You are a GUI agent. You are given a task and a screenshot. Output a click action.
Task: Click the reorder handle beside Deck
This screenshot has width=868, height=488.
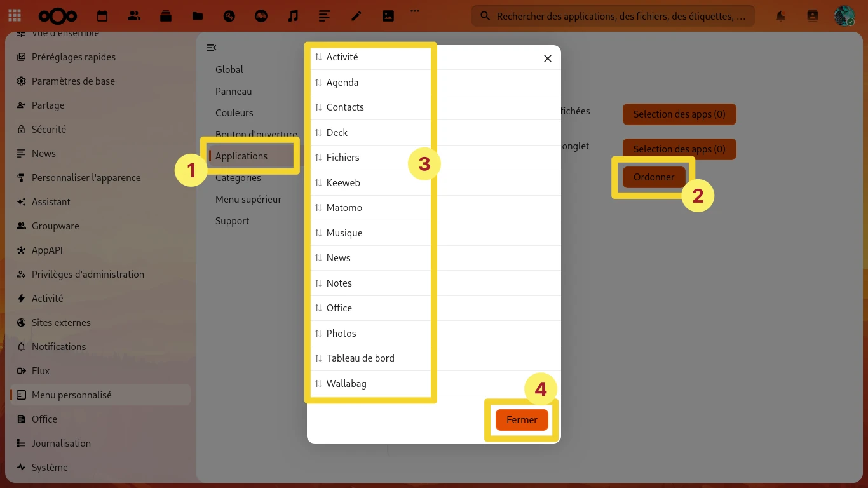click(319, 133)
